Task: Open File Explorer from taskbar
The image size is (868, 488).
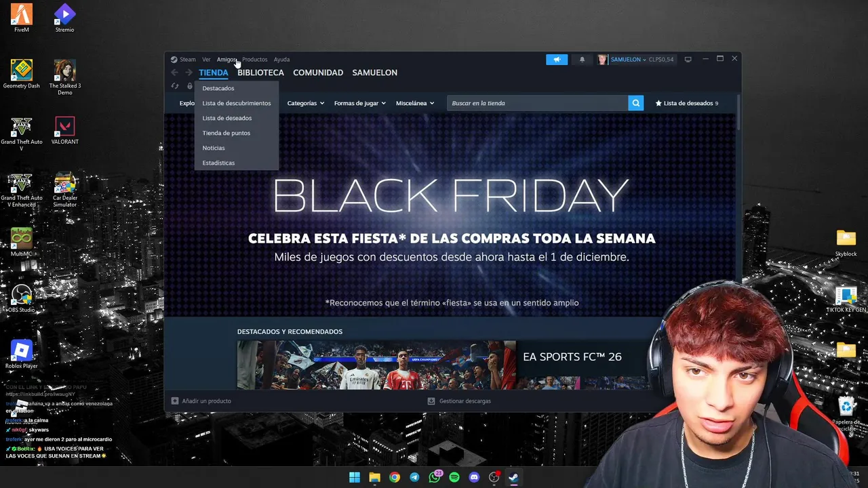Action: click(x=374, y=477)
